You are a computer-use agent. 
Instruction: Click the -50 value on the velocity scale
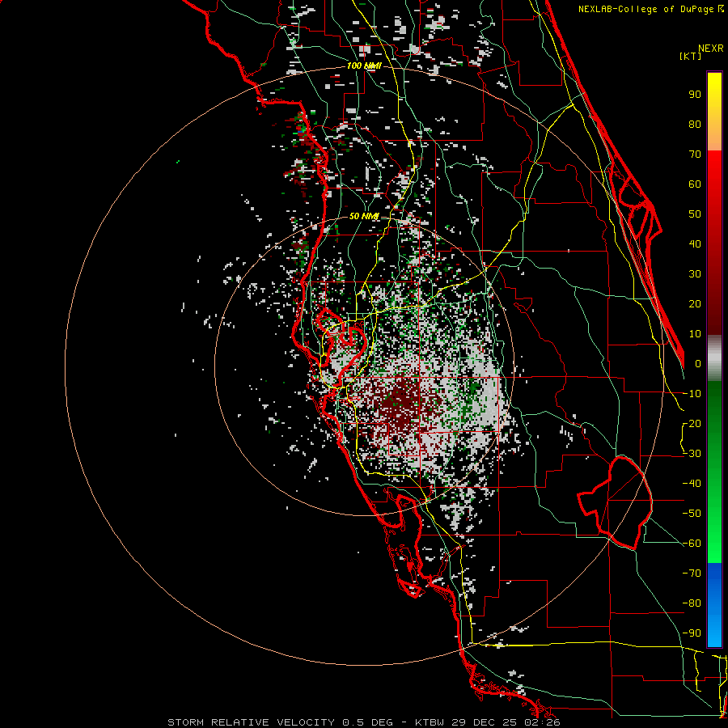tap(692, 514)
